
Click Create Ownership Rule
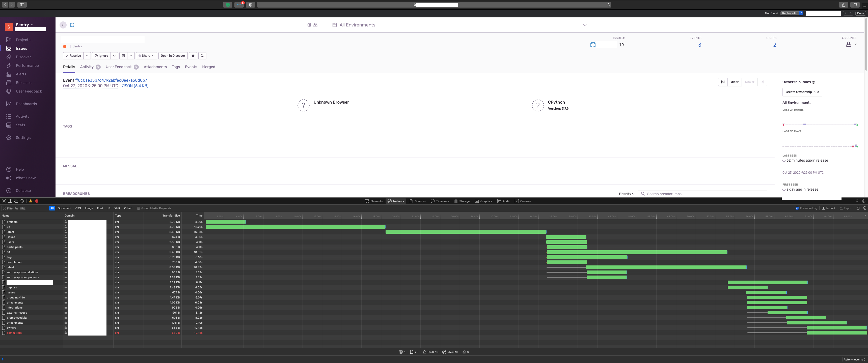pyautogui.click(x=802, y=92)
